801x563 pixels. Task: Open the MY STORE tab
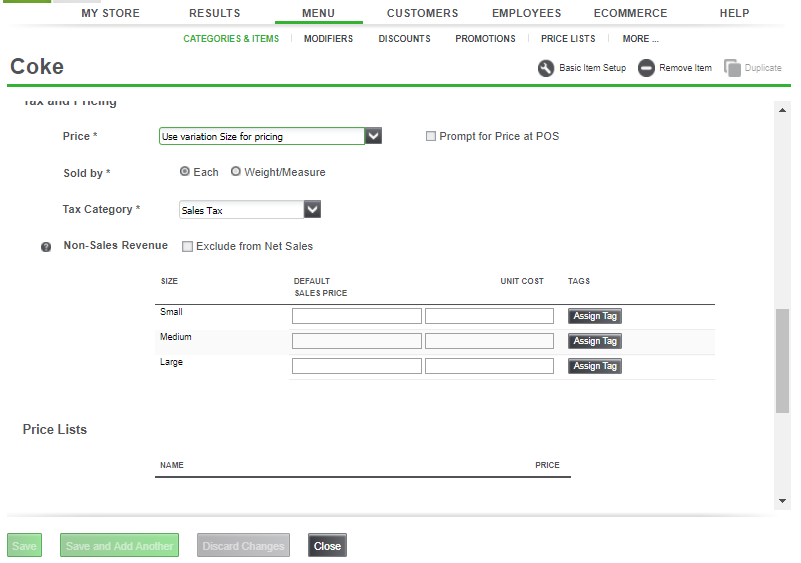[110, 13]
